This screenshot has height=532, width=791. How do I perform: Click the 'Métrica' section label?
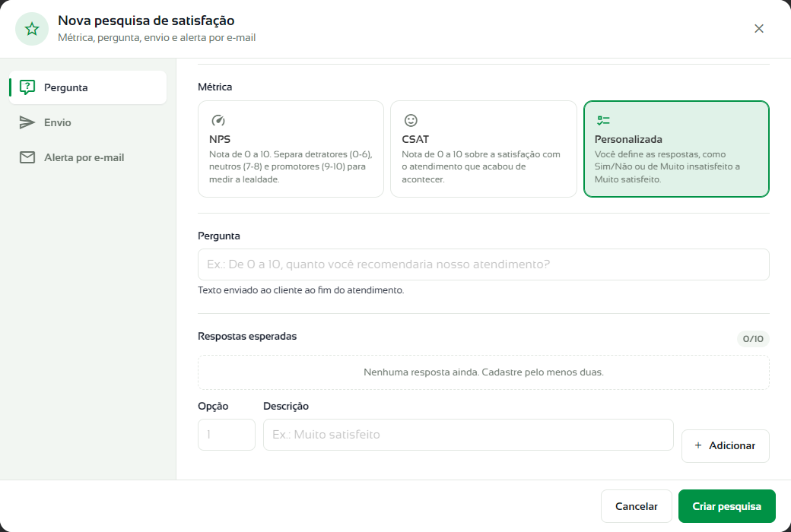tap(215, 87)
